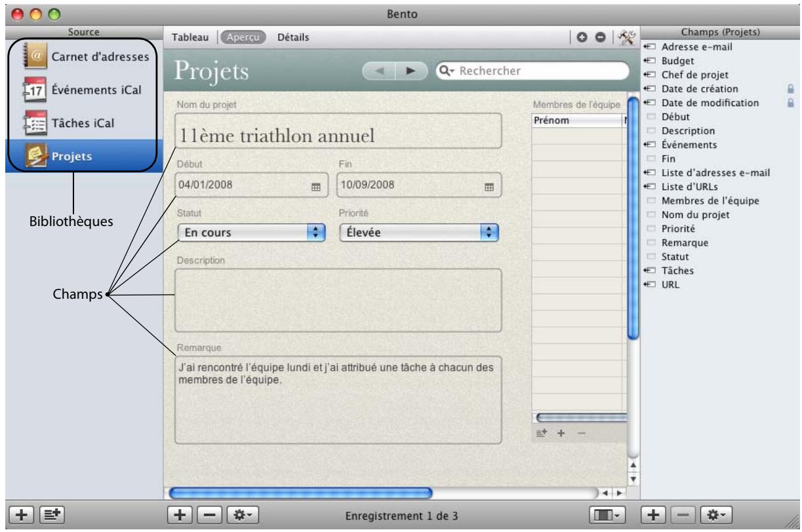This screenshot has height=532, width=802.
Task: Click Budget field icon in list
Action: click(x=651, y=61)
